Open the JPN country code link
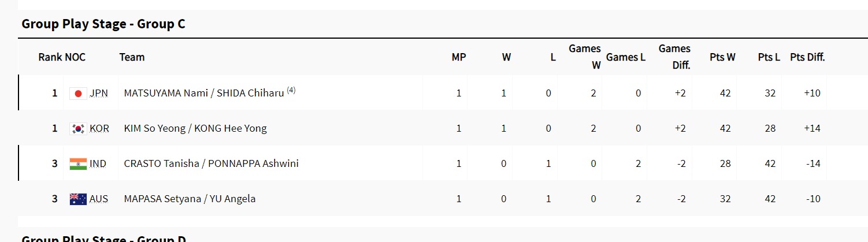The height and width of the screenshot is (242, 868). (99, 93)
